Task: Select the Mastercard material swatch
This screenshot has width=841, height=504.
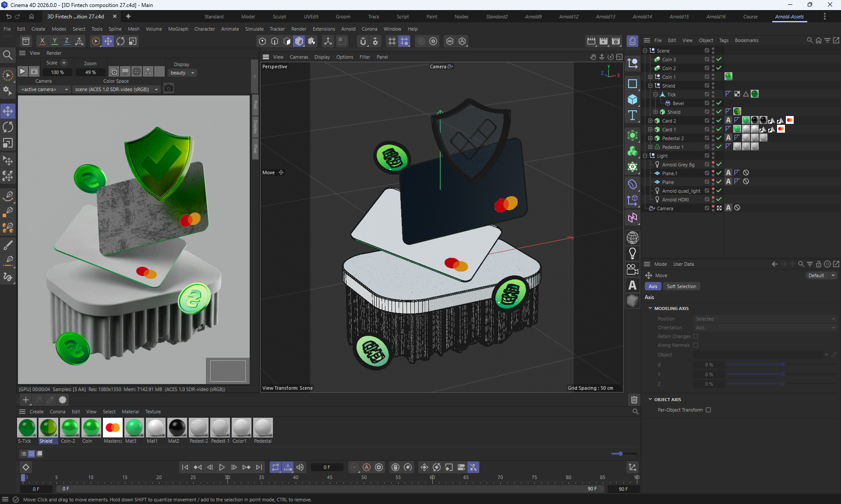Action: pyautogui.click(x=113, y=428)
